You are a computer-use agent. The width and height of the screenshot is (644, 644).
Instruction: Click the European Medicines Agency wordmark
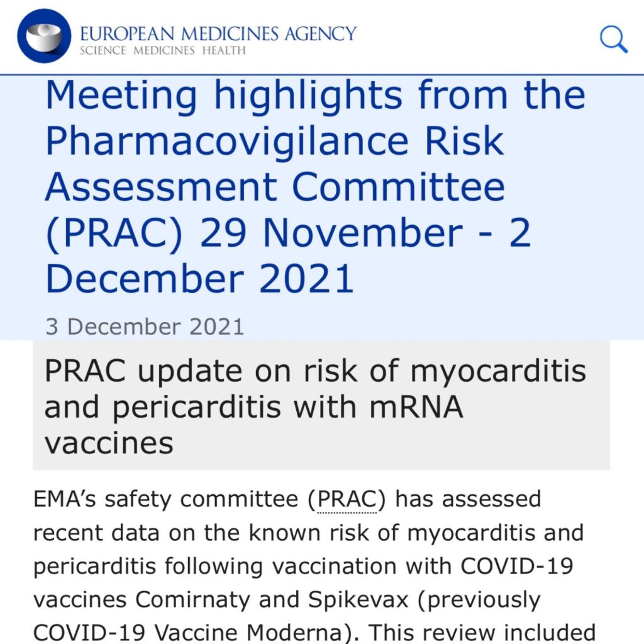click(218, 33)
